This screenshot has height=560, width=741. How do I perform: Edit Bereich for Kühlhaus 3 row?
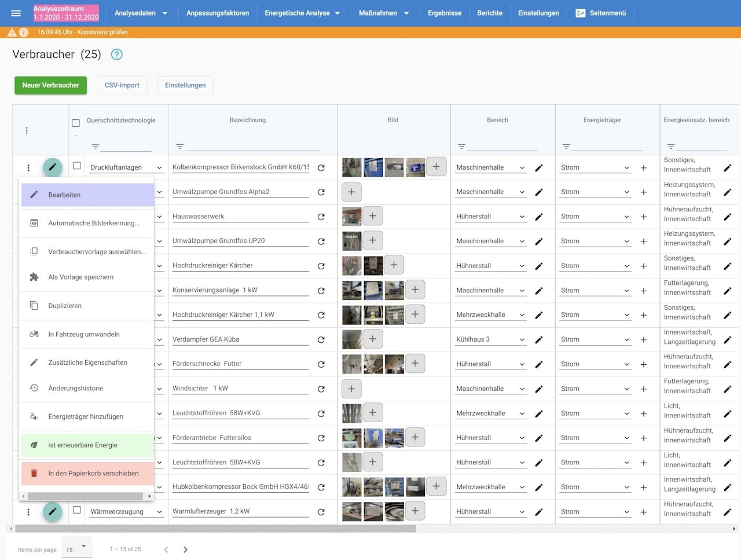point(539,340)
